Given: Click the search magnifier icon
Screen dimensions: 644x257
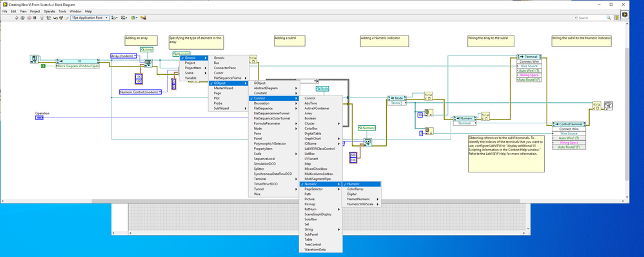Looking at the screenshot, I should [x=609, y=17].
